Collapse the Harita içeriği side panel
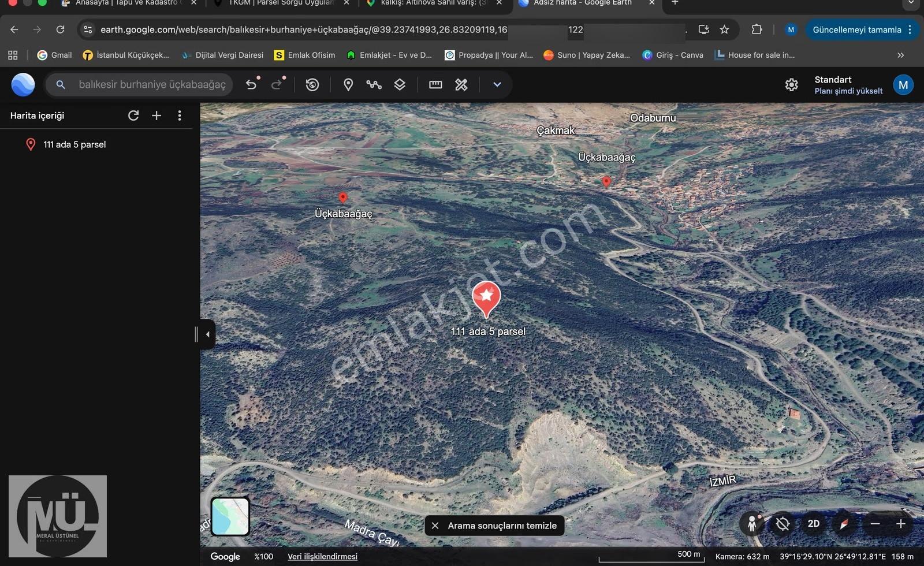 click(207, 334)
